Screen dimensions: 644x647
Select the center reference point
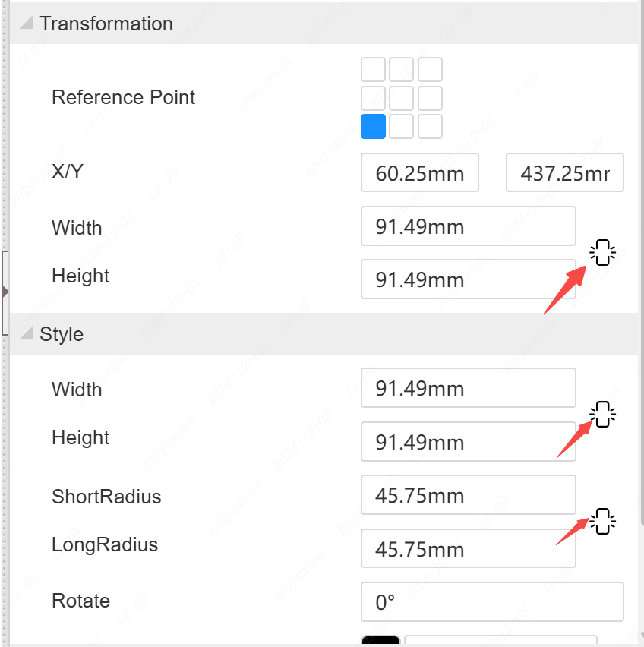[x=401, y=98]
